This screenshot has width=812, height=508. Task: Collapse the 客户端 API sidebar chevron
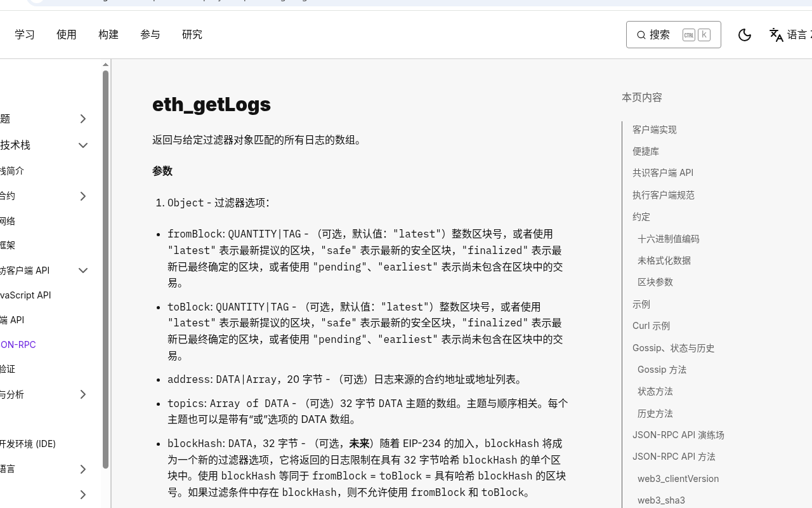pos(82,271)
